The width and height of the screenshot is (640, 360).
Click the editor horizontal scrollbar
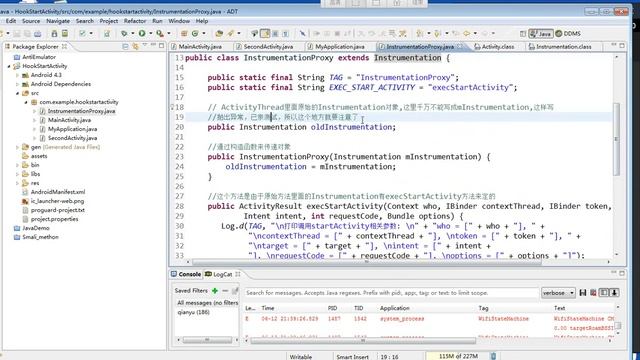(367, 262)
